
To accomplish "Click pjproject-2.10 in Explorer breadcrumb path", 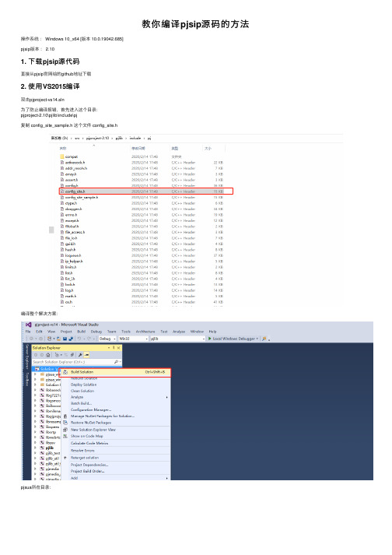I will click(97, 138).
